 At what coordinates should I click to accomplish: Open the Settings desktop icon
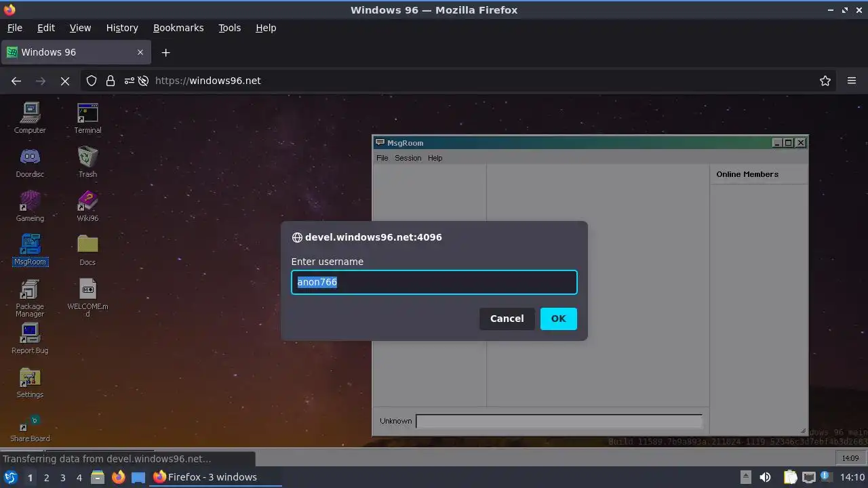pyautogui.click(x=30, y=382)
